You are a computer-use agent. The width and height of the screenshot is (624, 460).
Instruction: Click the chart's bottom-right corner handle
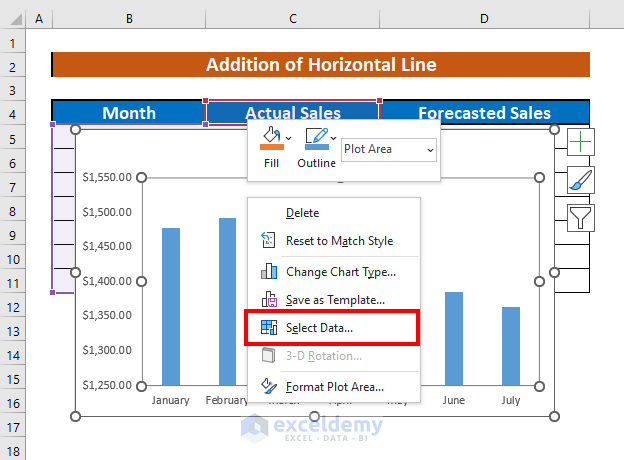point(554,417)
